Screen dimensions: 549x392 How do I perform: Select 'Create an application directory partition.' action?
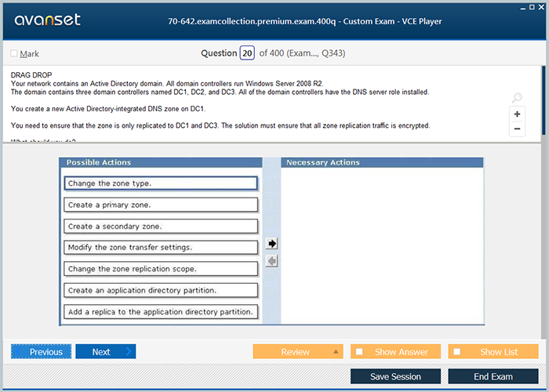[x=161, y=291]
